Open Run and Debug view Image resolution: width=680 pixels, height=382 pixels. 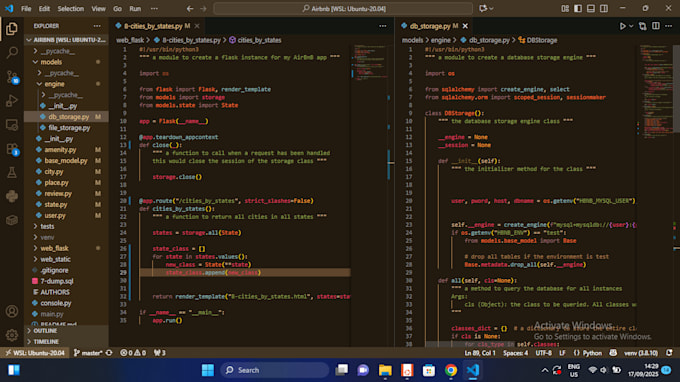12,101
